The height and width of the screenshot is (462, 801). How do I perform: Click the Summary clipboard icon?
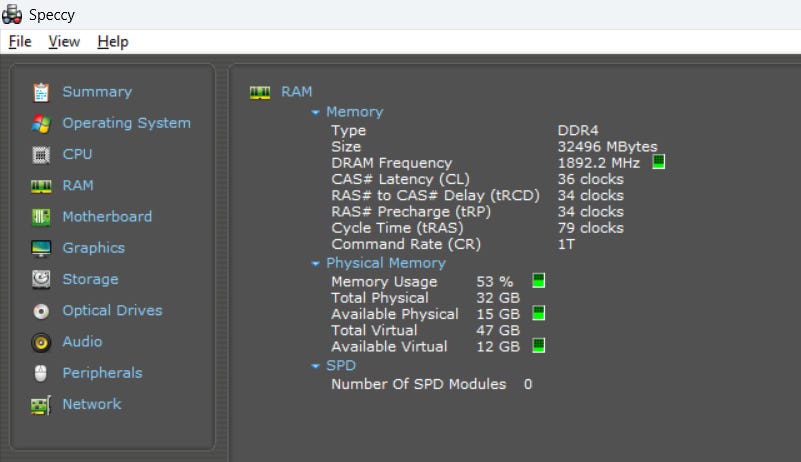(x=41, y=93)
